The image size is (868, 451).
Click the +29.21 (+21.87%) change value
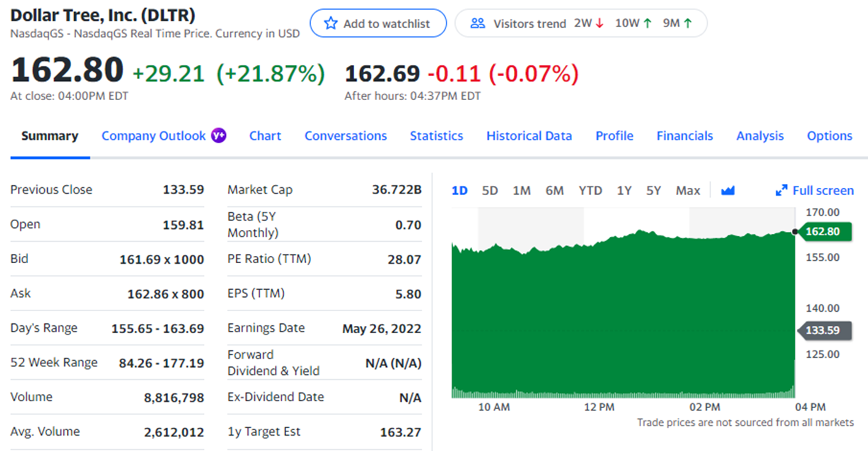(228, 74)
